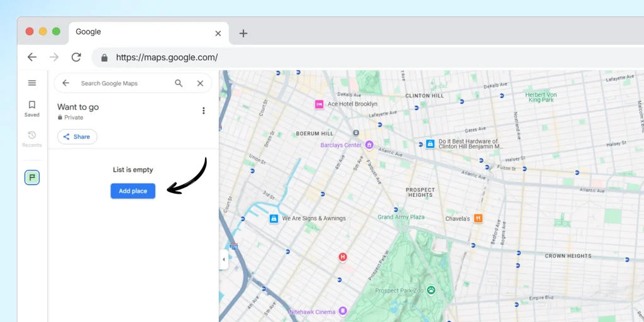Click the Want to go list title

click(78, 107)
